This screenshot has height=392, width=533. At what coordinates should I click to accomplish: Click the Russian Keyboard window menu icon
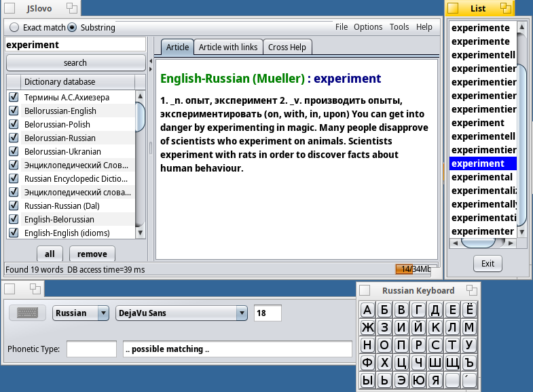[365, 290]
